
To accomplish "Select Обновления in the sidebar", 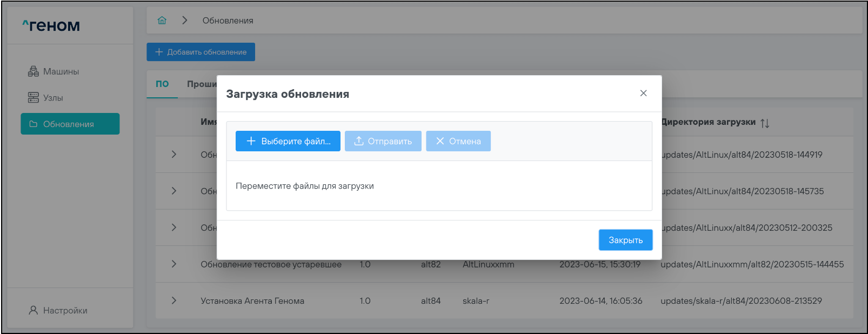I will (x=70, y=124).
